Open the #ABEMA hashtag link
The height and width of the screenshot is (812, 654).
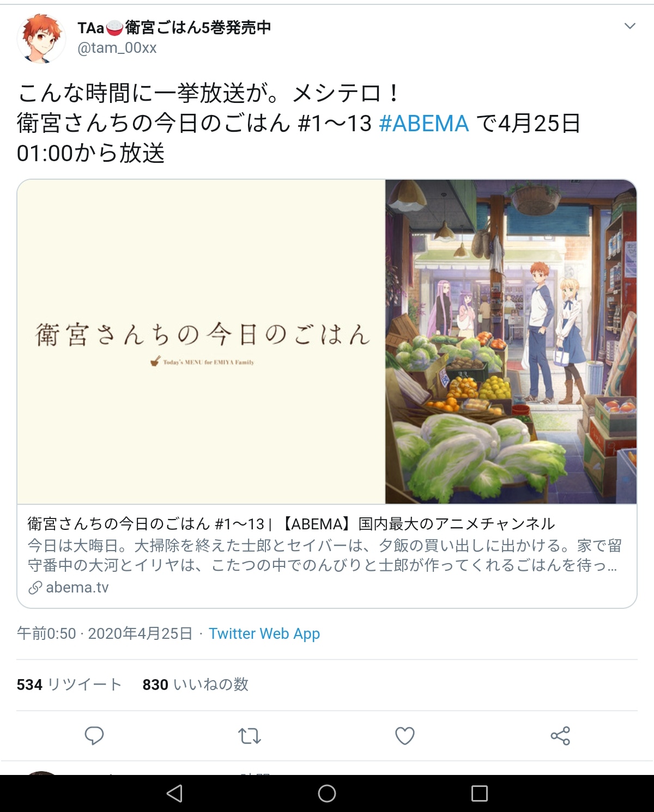423,124
